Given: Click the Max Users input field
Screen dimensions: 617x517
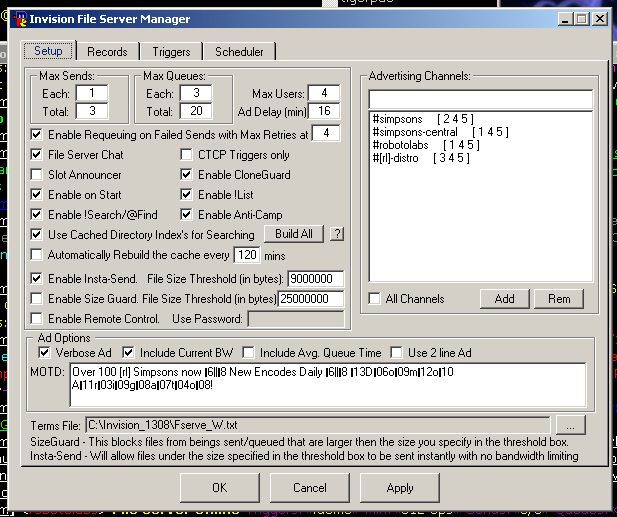Looking at the screenshot, I should click(324, 94).
